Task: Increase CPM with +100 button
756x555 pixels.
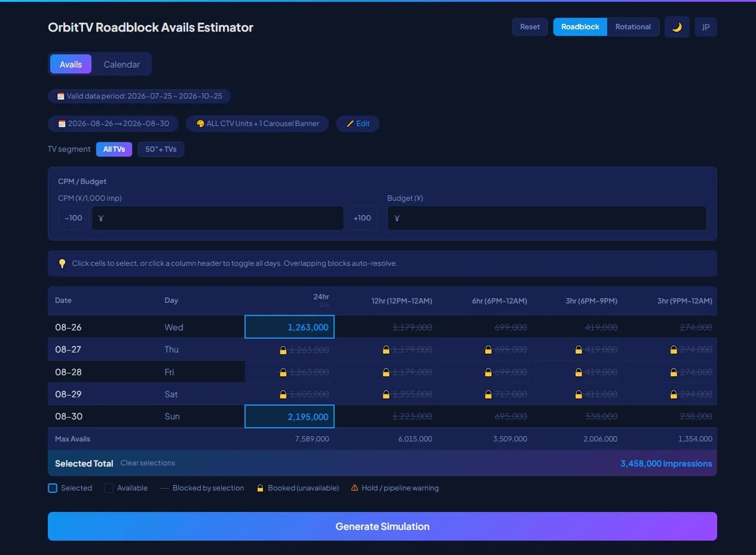Action: click(362, 218)
